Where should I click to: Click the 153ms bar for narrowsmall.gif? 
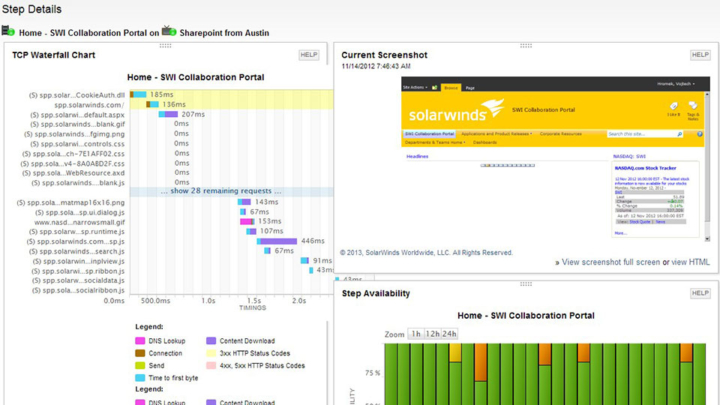point(248,221)
